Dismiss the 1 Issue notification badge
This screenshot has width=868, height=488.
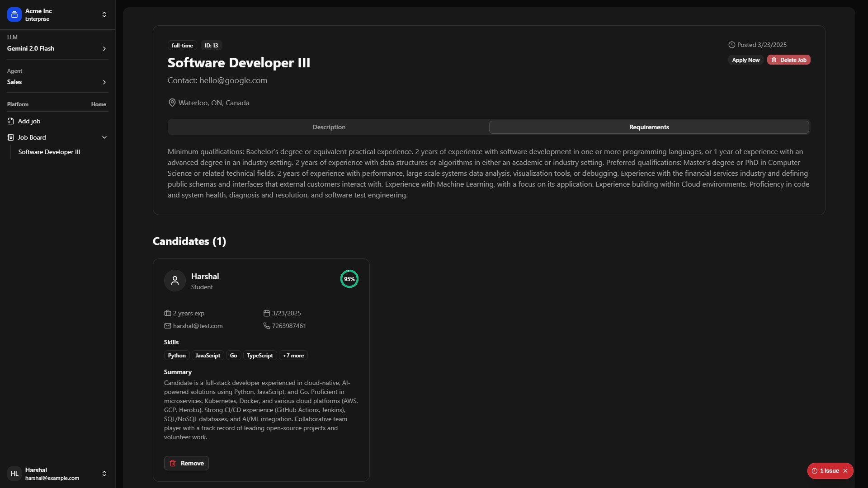(845, 471)
